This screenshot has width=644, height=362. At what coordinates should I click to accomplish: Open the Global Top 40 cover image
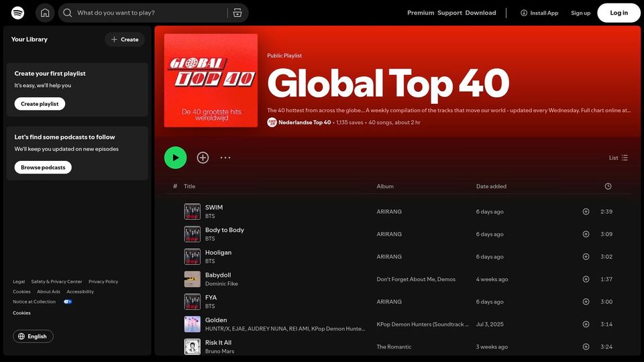[211, 80]
